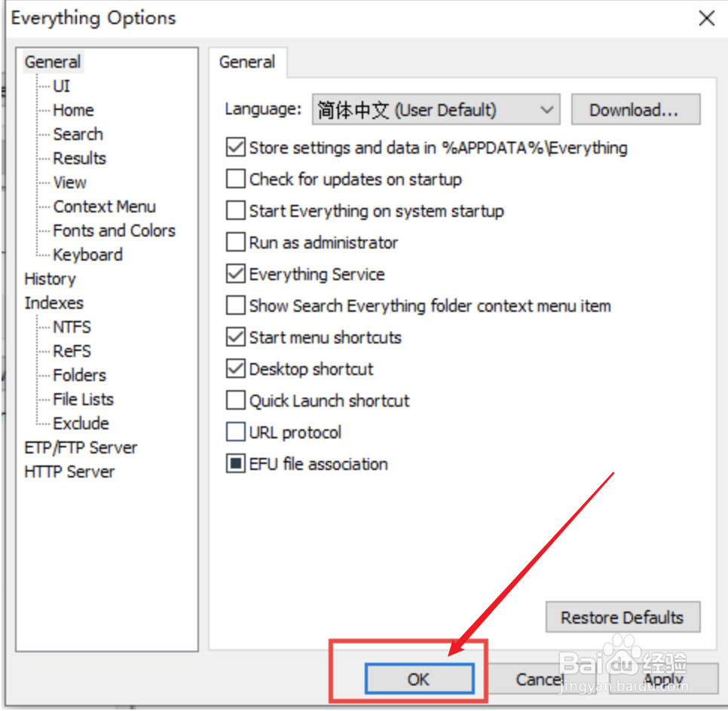Open the NTFS index settings

click(x=72, y=328)
